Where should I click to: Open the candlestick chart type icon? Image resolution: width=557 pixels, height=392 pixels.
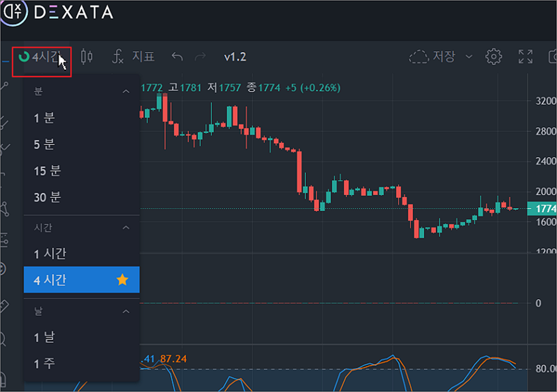click(x=87, y=57)
